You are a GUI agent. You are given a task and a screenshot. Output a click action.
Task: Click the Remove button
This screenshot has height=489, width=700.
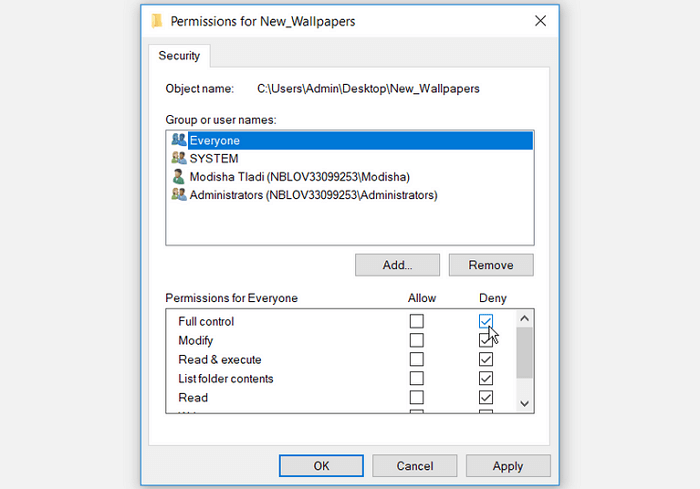point(491,265)
